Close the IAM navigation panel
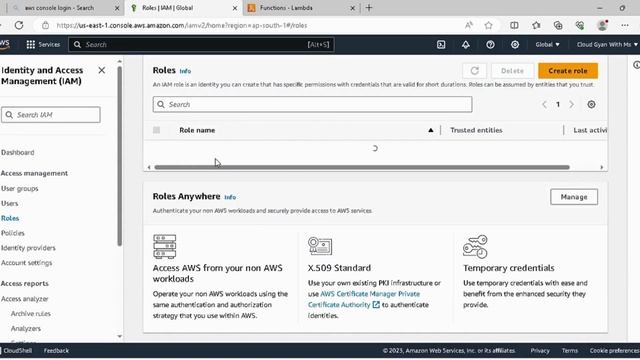This screenshot has height=360, width=640. (x=102, y=70)
